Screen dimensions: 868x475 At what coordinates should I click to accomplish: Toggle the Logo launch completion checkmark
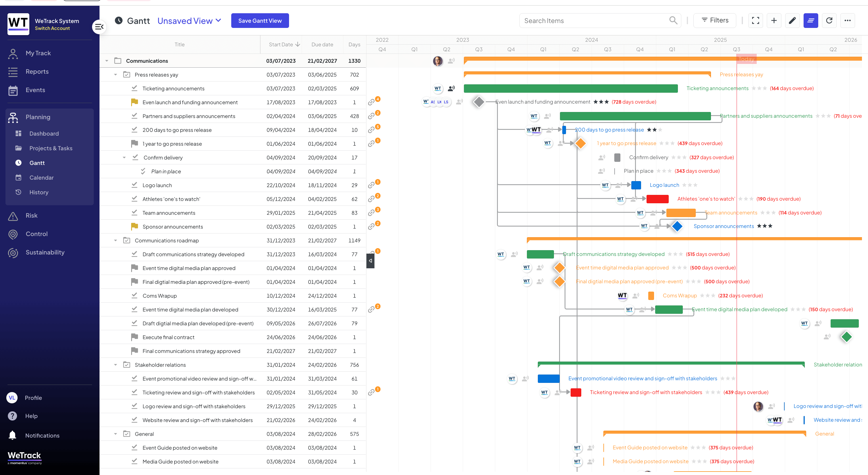pyautogui.click(x=134, y=185)
